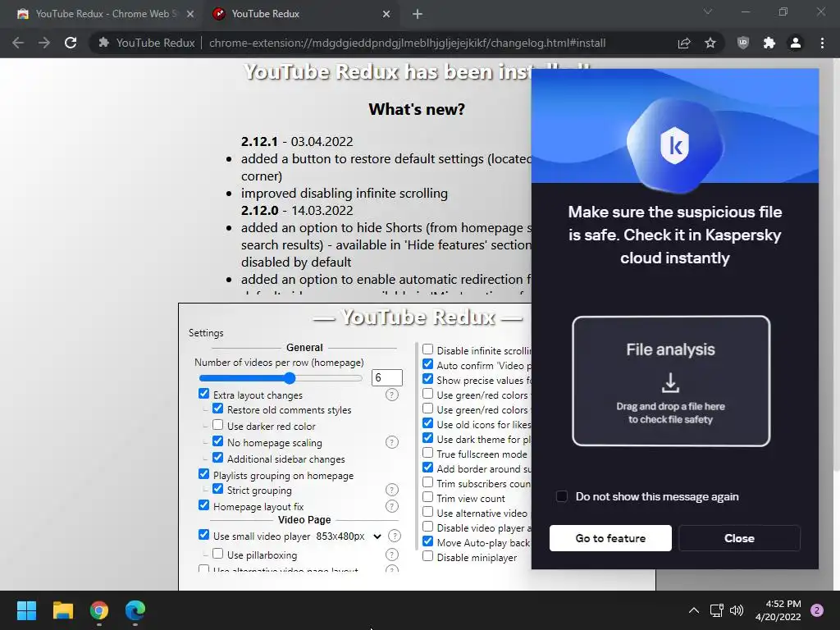Screen dimensions: 840x630
Task: Open the clock and calendar flyout
Action: (778, 610)
